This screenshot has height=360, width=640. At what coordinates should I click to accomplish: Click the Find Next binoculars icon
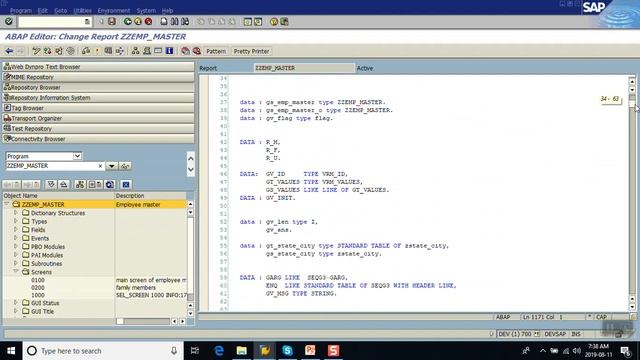coord(185,21)
